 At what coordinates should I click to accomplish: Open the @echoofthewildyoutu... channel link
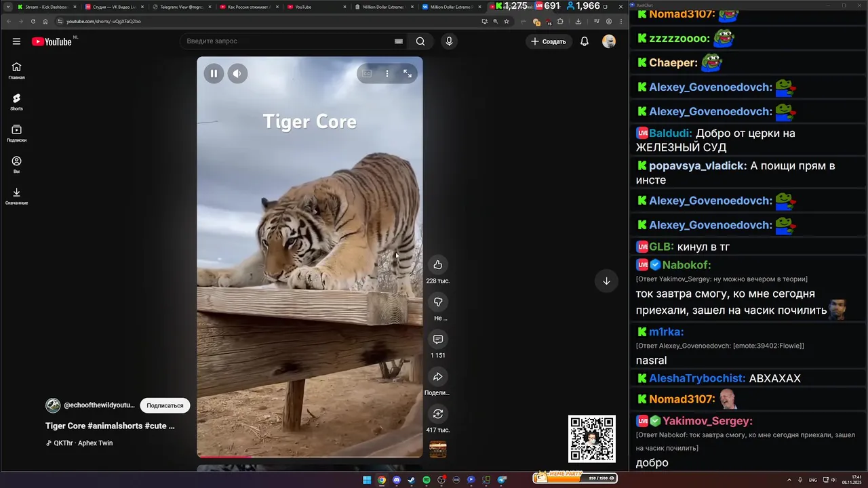point(99,405)
